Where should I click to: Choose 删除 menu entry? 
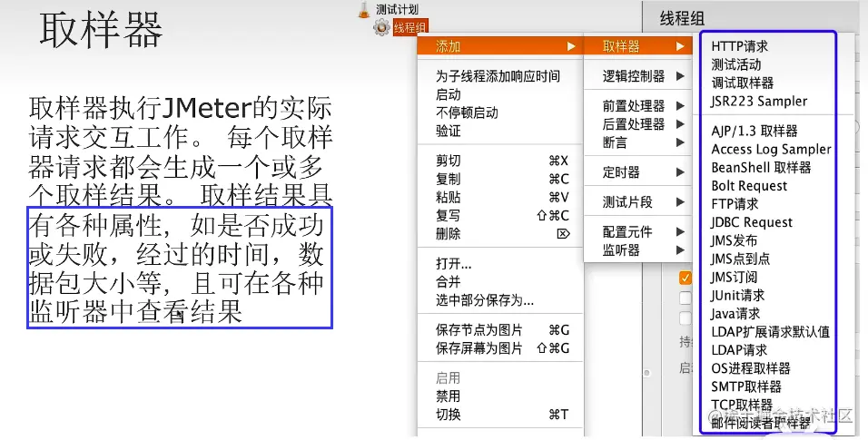[x=500, y=233]
